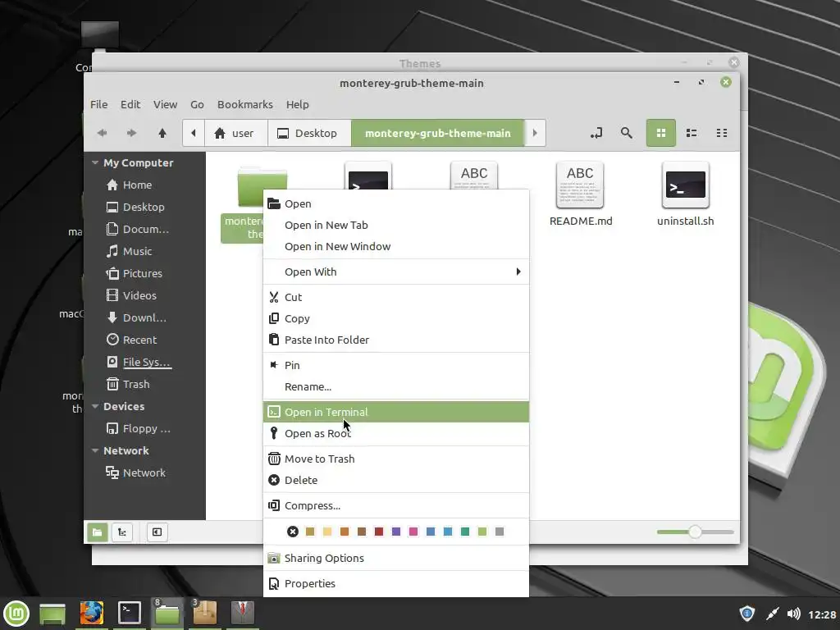
Task: Choose Rename... in context menu
Action: coord(396,386)
